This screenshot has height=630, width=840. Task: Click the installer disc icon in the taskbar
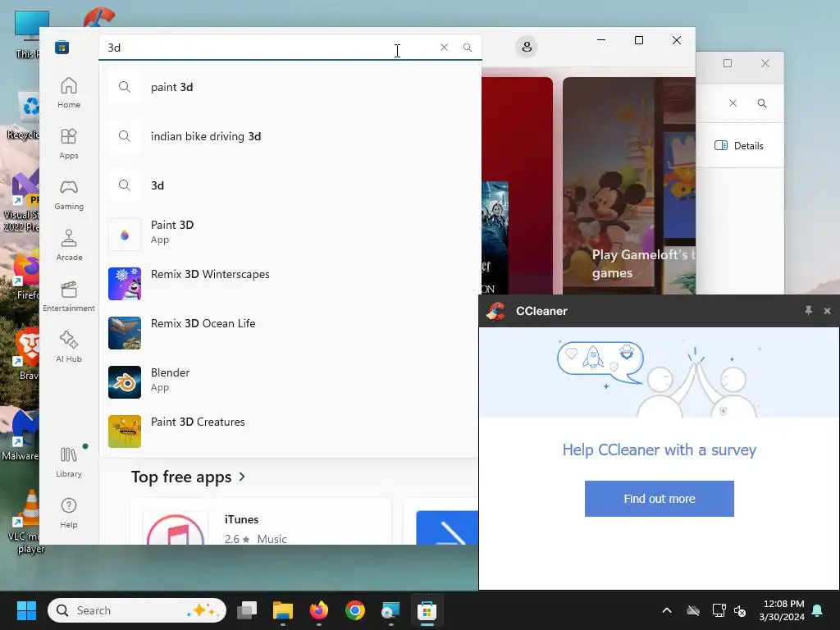coord(390,610)
